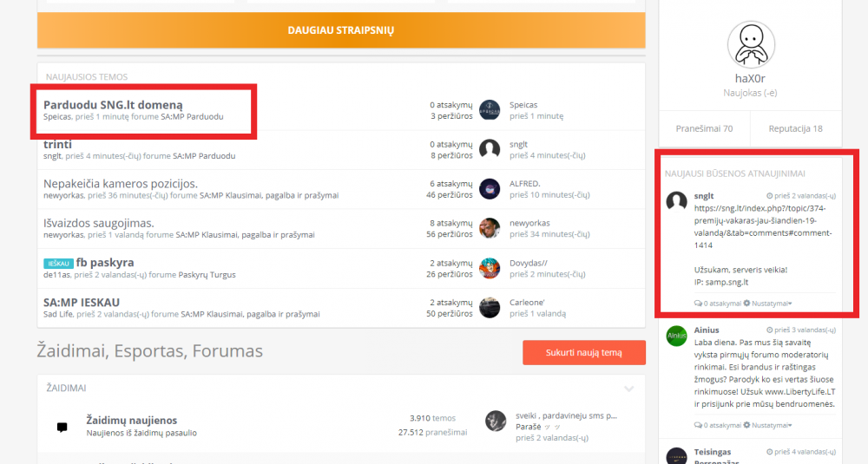Click Sad Life author link
This screenshot has height=464, width=868.
(58, 314)
